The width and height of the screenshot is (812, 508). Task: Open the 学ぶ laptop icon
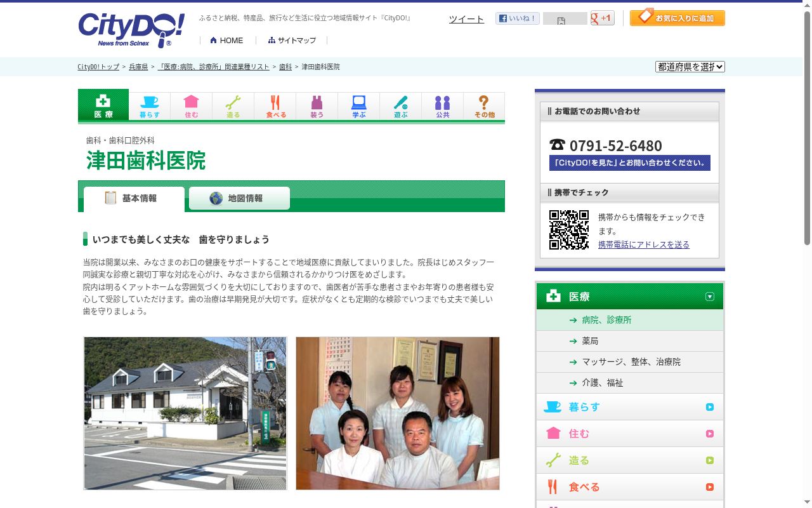point(359,106)
